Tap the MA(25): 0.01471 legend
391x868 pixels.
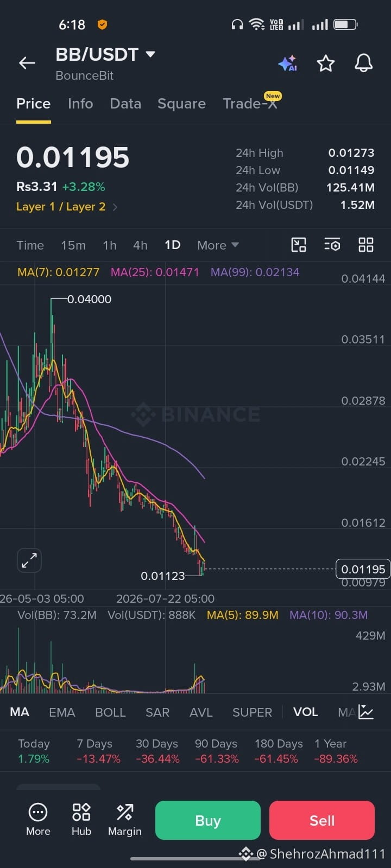click(x=155, y=272)
